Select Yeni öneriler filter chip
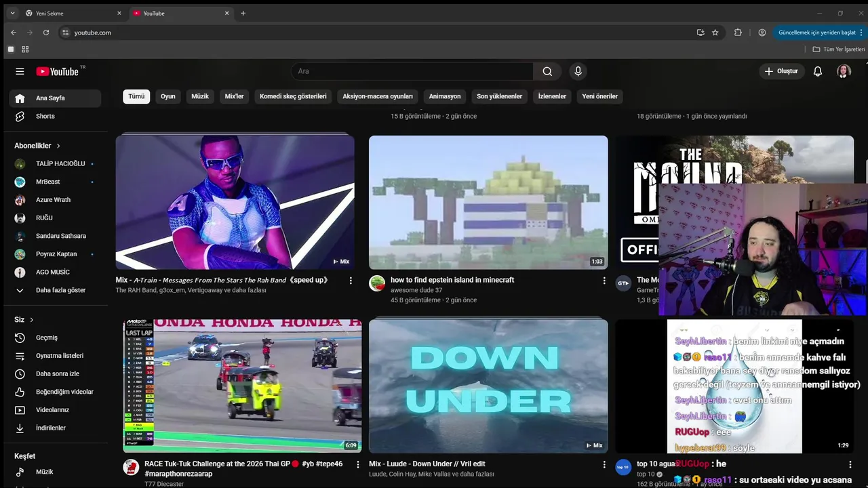 [599, 96]
